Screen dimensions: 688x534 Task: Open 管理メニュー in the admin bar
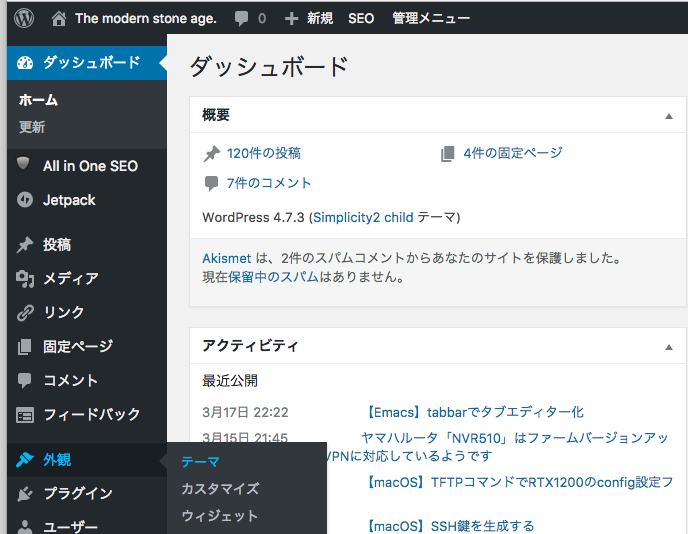point(431,18)
